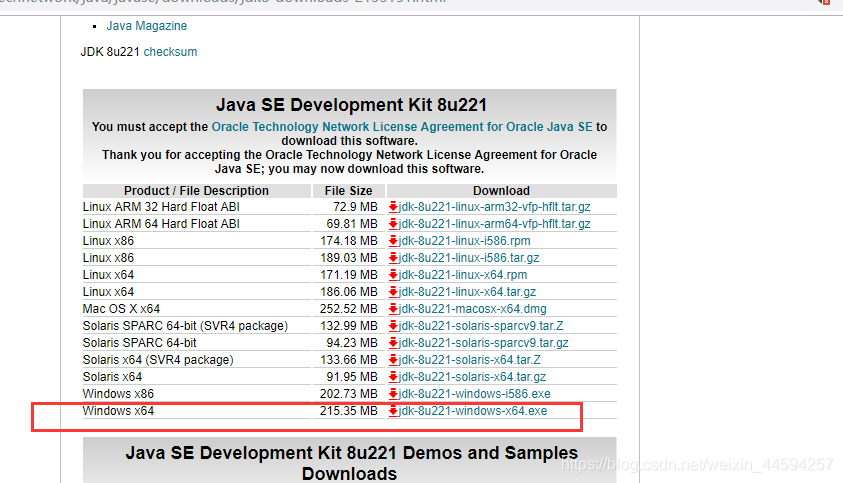Click the '94.23 MB' file size cell
The height and width of the screenshot is (483, 843).
(x=348, y=343)
